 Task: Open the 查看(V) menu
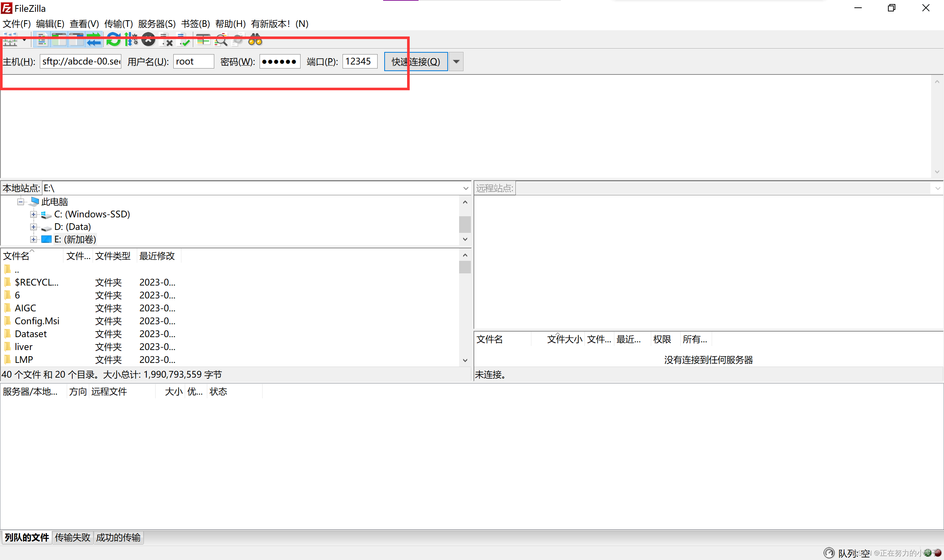[84, 24]
